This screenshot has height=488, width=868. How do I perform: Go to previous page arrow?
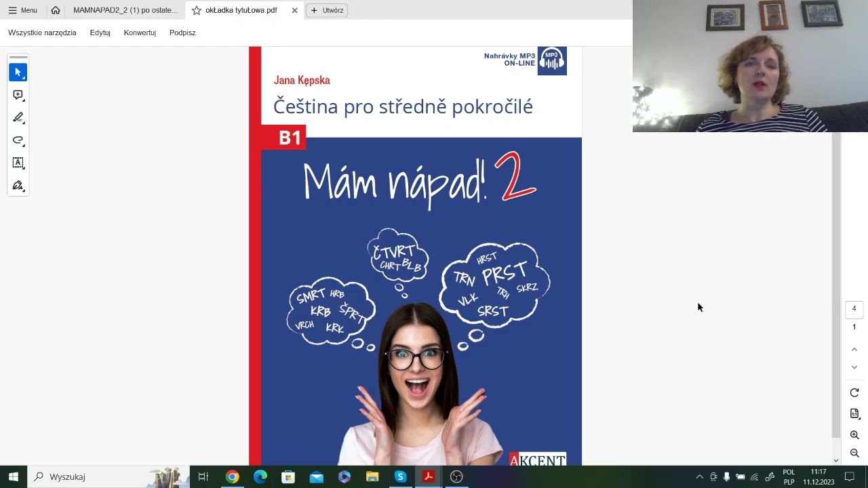[854, 349]
